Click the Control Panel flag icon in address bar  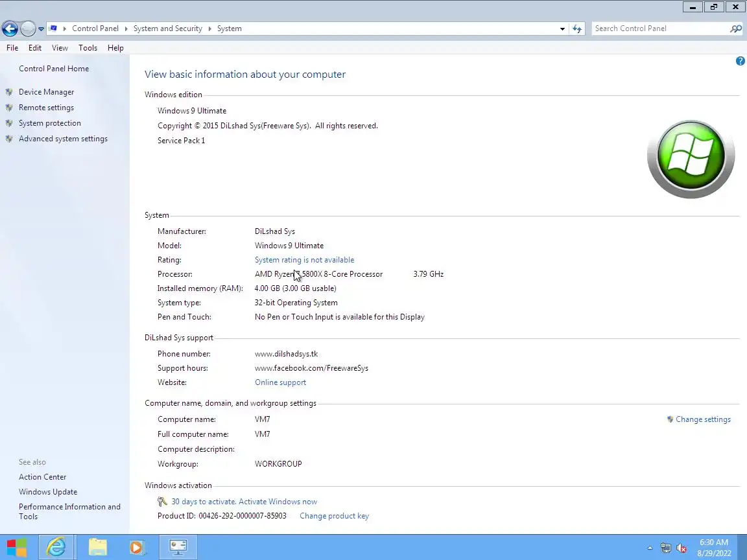pyautogui.click(x=53, y=29)
